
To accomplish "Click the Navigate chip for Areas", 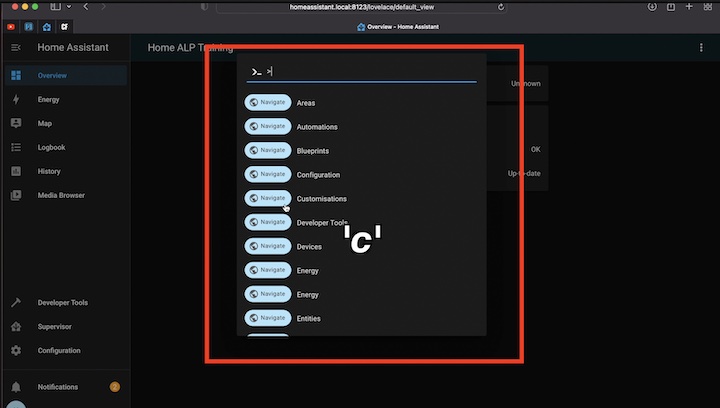I will click(268, 102).
